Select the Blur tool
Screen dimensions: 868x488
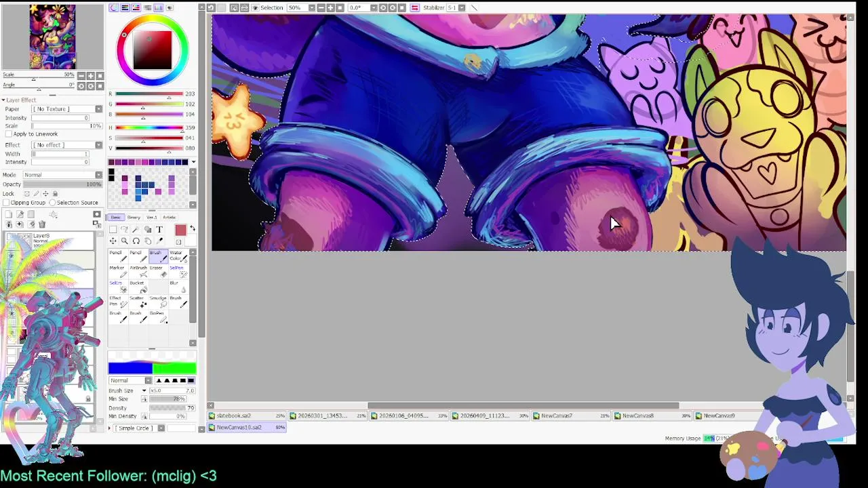click(x=178, y=287)
